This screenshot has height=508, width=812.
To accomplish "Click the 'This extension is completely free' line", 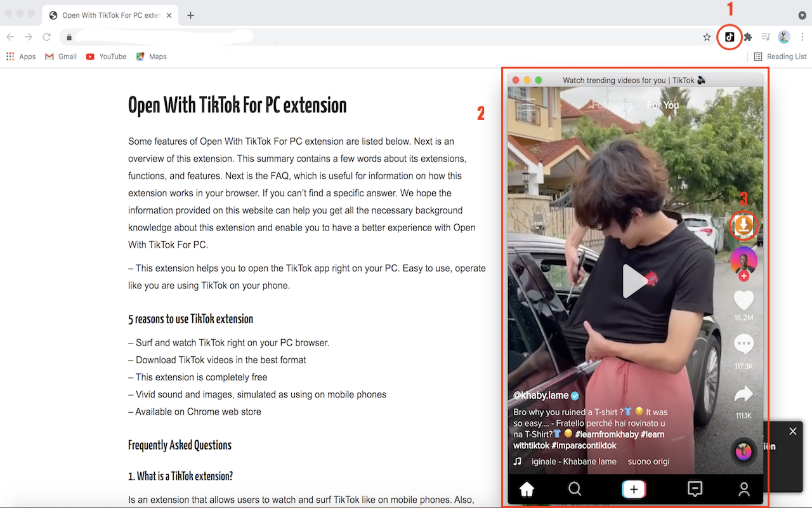I will point(197,377).
